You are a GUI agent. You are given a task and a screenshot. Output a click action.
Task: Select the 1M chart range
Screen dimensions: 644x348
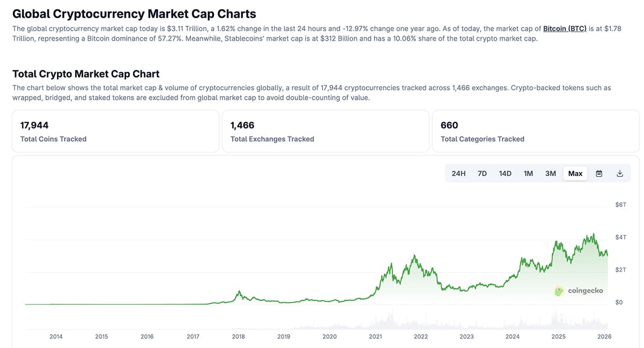coord(528,173)
